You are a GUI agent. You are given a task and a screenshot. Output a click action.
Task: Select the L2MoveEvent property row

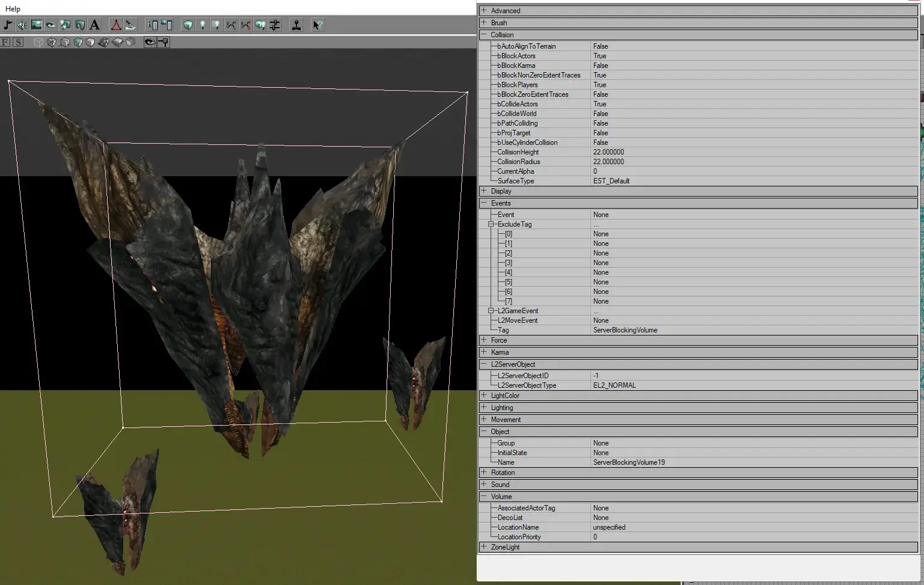(x=699, y=320)
